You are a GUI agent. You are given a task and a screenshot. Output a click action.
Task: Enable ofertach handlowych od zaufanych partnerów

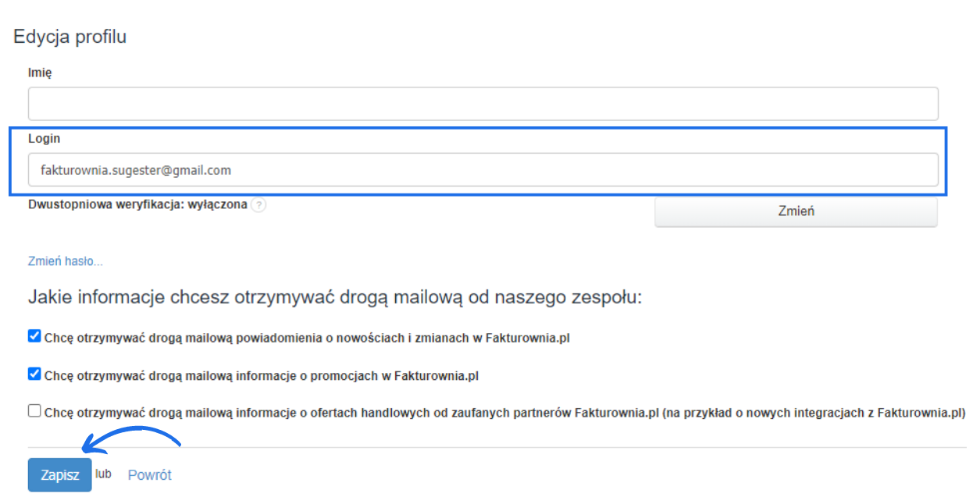pos(34,410)
